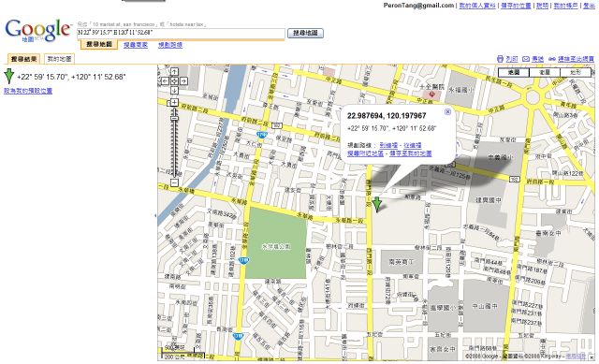Select the 搜尋結果 tab
599x364 pixels.
[x=23, y=59]
